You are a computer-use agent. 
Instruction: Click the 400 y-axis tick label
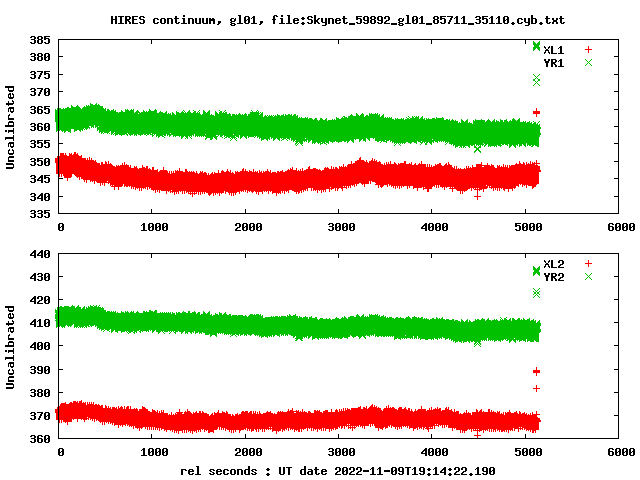40,346
